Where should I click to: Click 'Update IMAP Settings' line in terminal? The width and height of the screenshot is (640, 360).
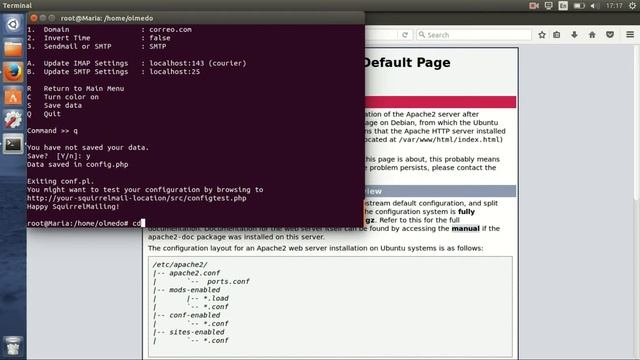[x=137, y=63]
